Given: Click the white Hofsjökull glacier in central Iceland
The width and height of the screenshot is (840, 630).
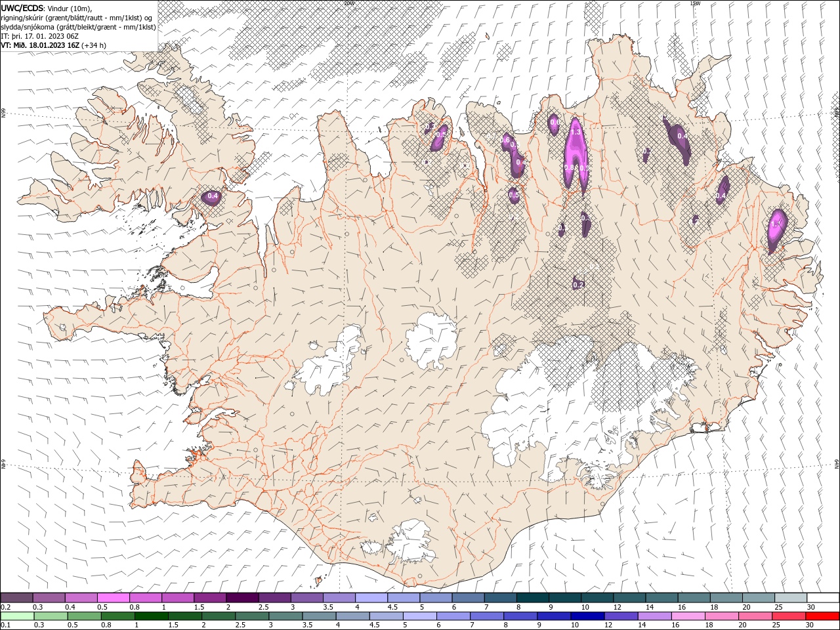Looking at the screenshot, I should coord(431,339).
